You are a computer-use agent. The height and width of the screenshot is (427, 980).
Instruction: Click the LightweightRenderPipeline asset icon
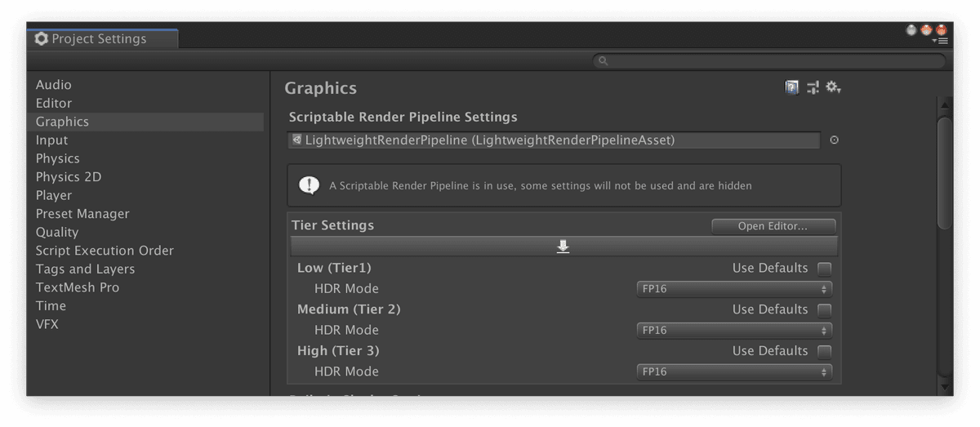click(x=297, y=140)
